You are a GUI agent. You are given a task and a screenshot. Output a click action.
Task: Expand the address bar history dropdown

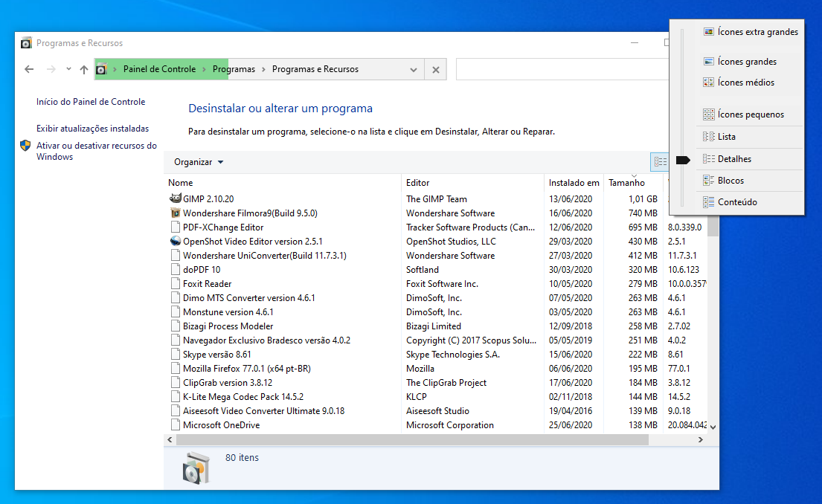(x=414, y=70)
